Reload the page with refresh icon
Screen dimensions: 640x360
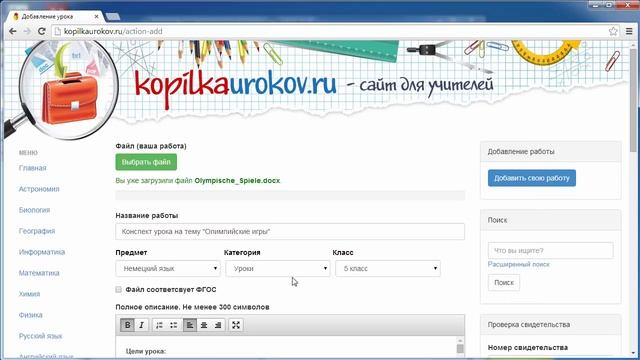(x=41, y=31)
